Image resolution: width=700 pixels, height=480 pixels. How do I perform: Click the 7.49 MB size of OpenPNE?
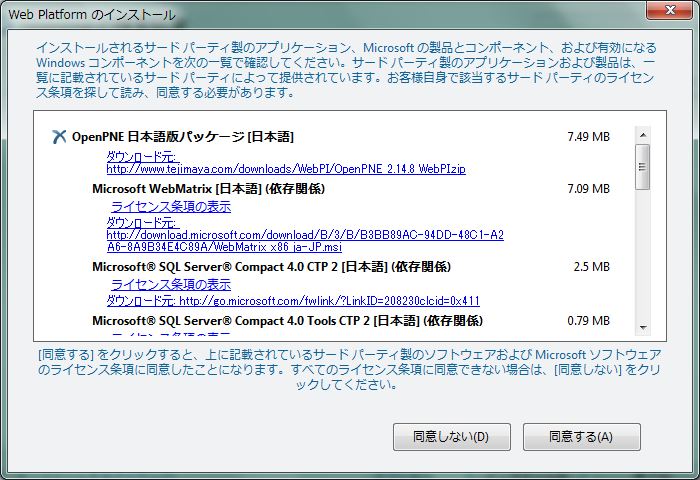pyautogui.click(x=587, y=137)
